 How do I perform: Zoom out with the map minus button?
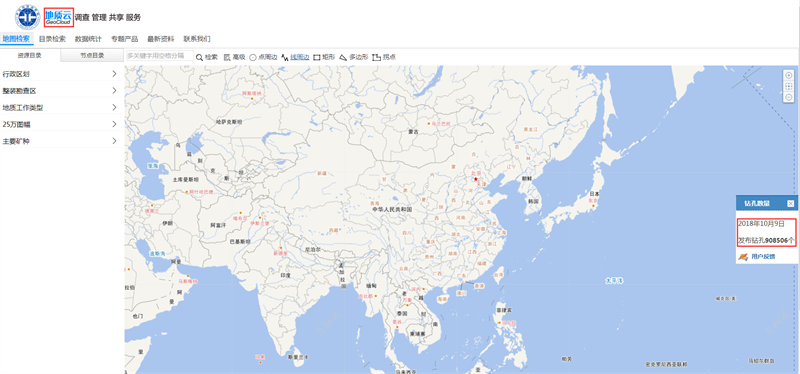(x=788, y=97)
